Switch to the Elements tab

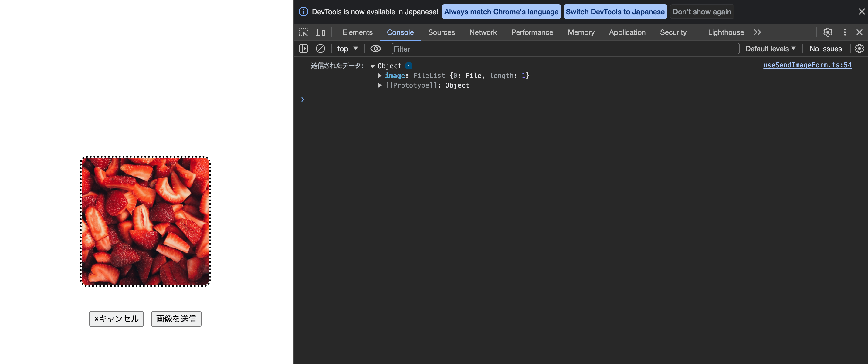point(357,32)
